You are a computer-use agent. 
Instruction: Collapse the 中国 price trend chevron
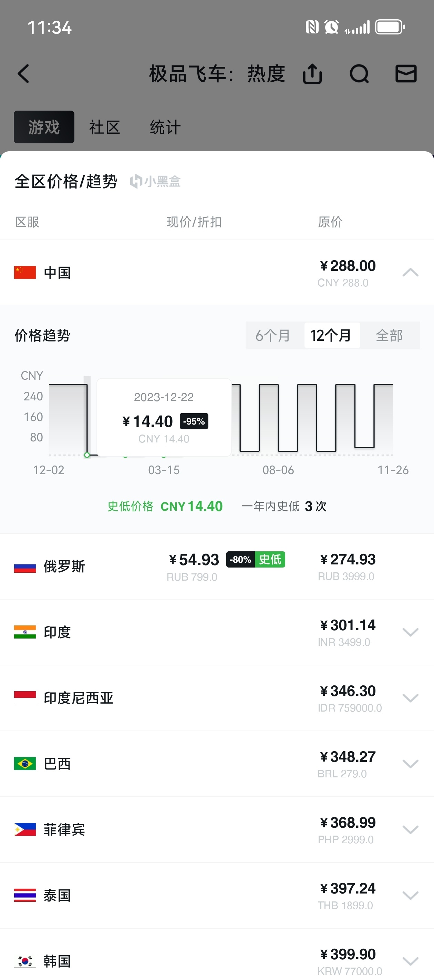click(411, 272)
